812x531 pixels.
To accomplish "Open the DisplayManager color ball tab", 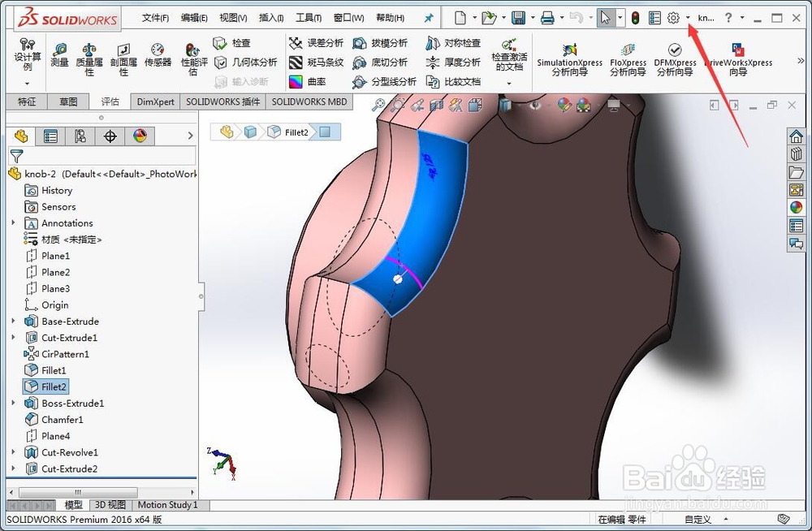I will pos(140,136).
